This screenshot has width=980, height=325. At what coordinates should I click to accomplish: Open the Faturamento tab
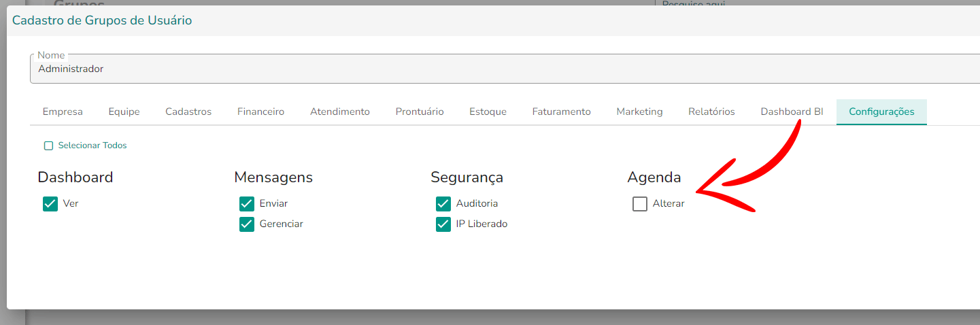click(x=561, y=112)
